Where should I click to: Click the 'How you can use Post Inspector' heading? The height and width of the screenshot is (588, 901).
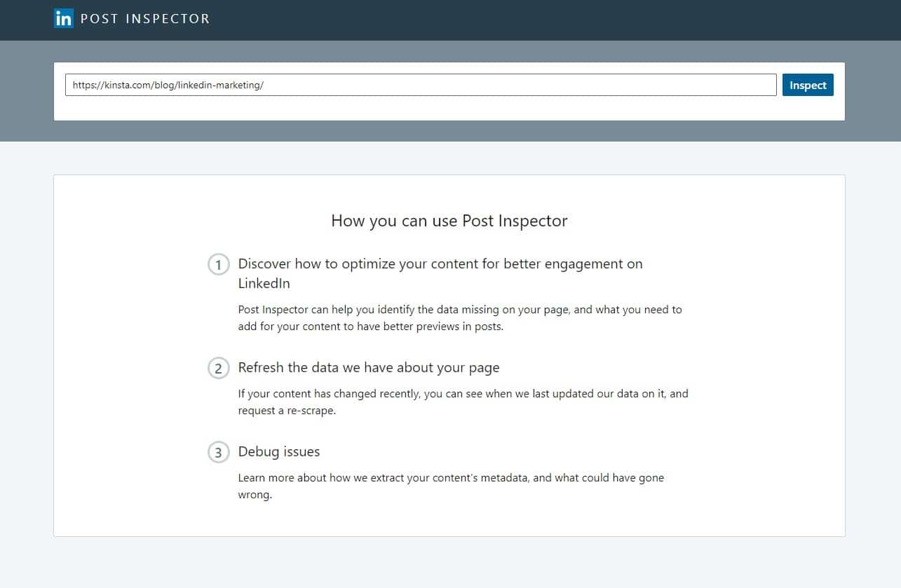point(449,221)
